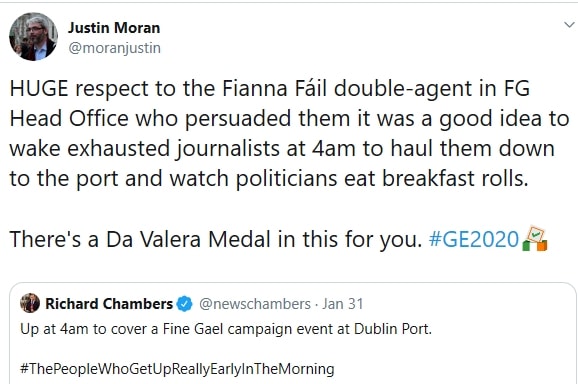This screenshot has height=384, width=578.
Task: Open the tweet options chevron menu
Action: coord(569,25)
